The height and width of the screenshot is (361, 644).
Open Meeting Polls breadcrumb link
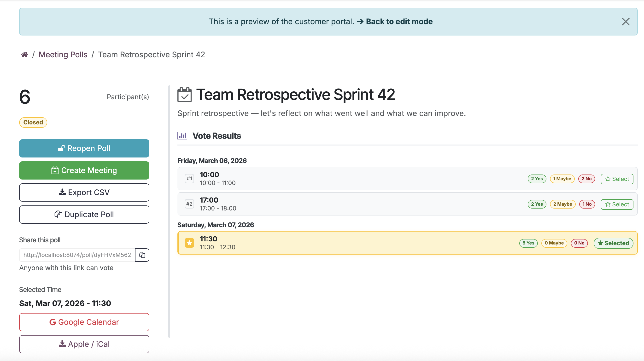63,54
